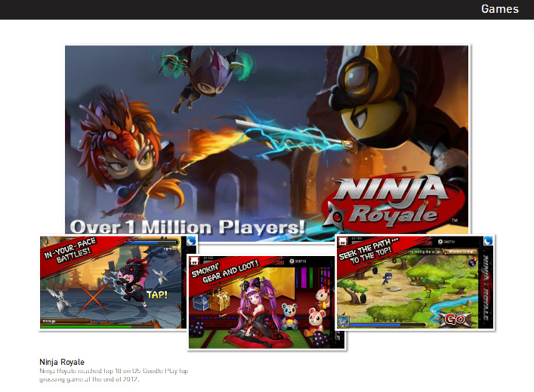Click 'Over 1 Million Players!' banner text
Viewport: 534px width, 392px height.
point(187,227)
